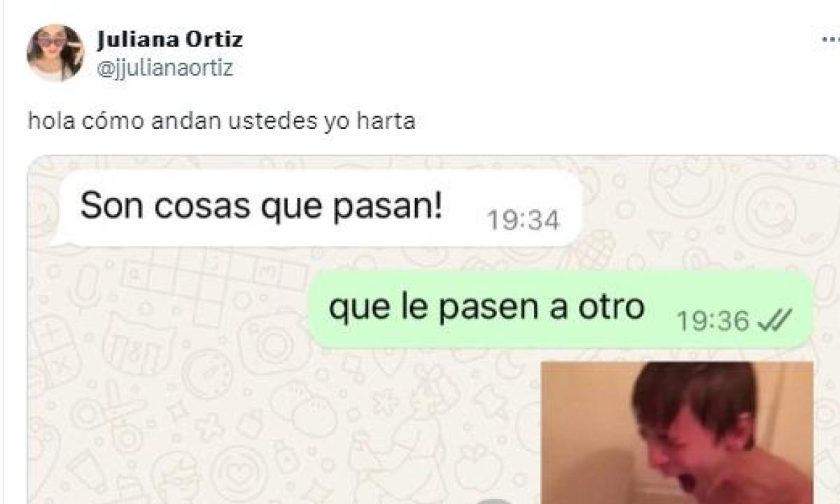Click the 19:34 message timestamp
This screenshot has height=504, width=840.
point(524,221)
